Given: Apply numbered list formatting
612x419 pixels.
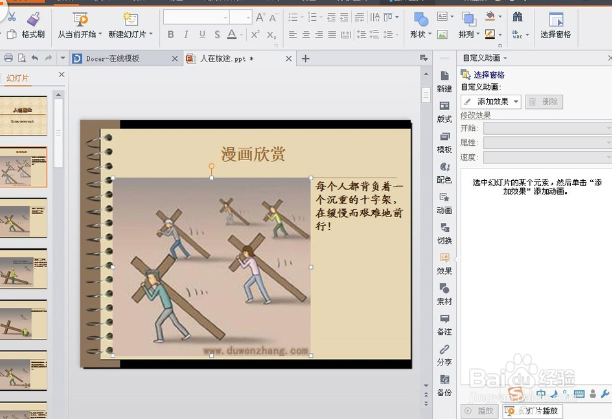Looking at the screenshot, I should pyautogui.click(x=312, y=17).
